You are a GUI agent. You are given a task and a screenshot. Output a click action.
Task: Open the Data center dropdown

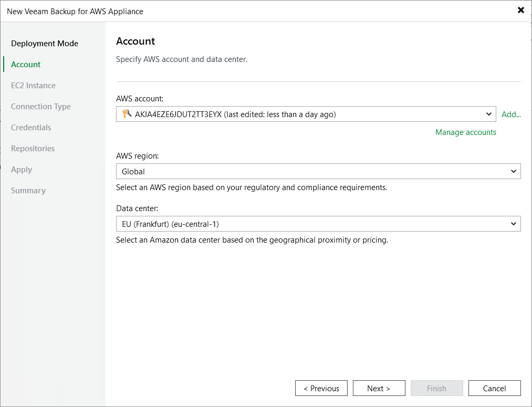click(514, 224)
